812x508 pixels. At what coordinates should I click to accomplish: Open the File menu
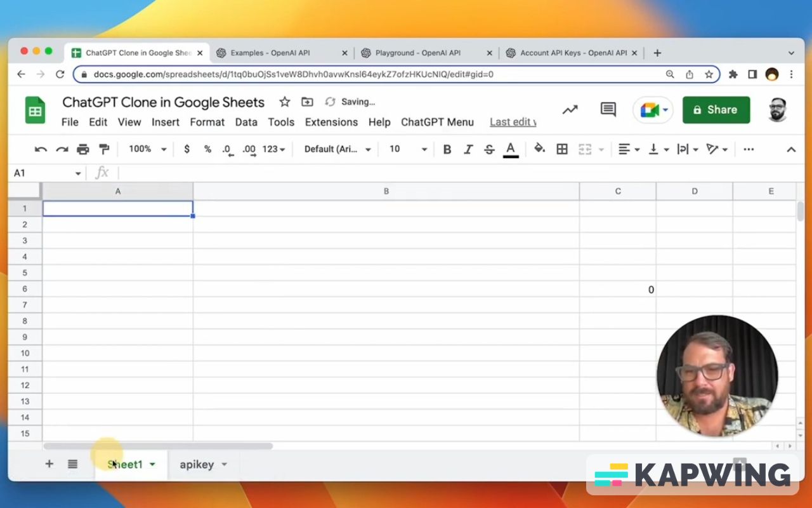click(70, 122)
